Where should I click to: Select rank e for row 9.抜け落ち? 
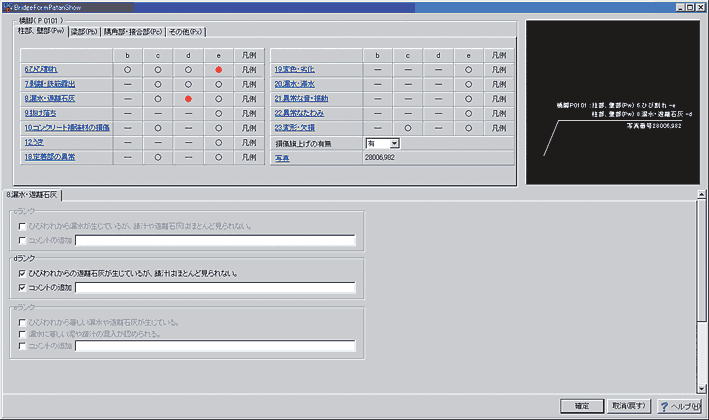(218, 113)
